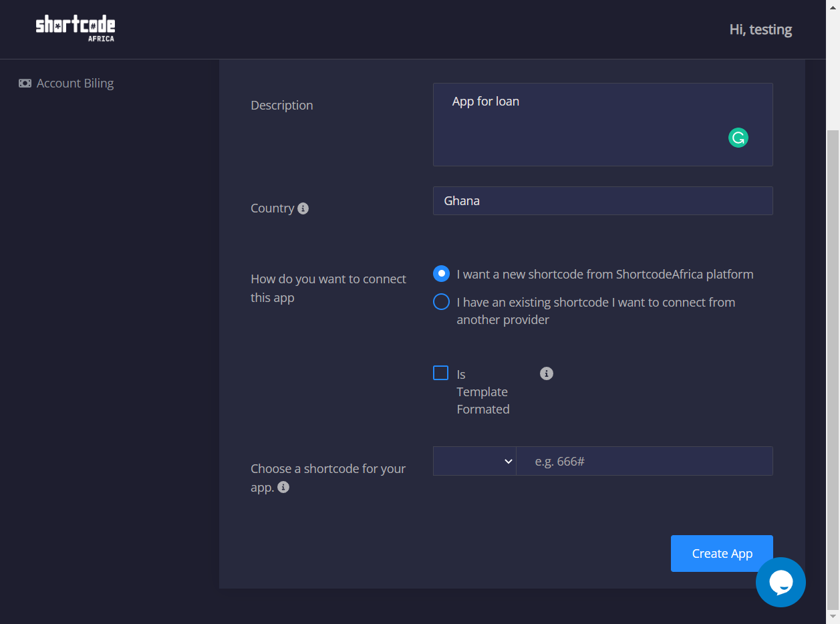The height and width of the screenshot is (624, 840).
Task: Click the Shortcode Africa logo
Action: [76, 29]
